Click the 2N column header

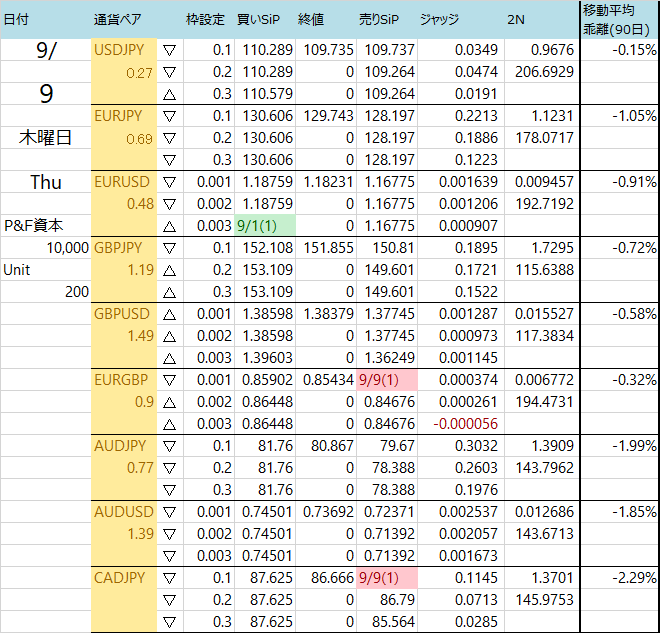click(516, 19)
